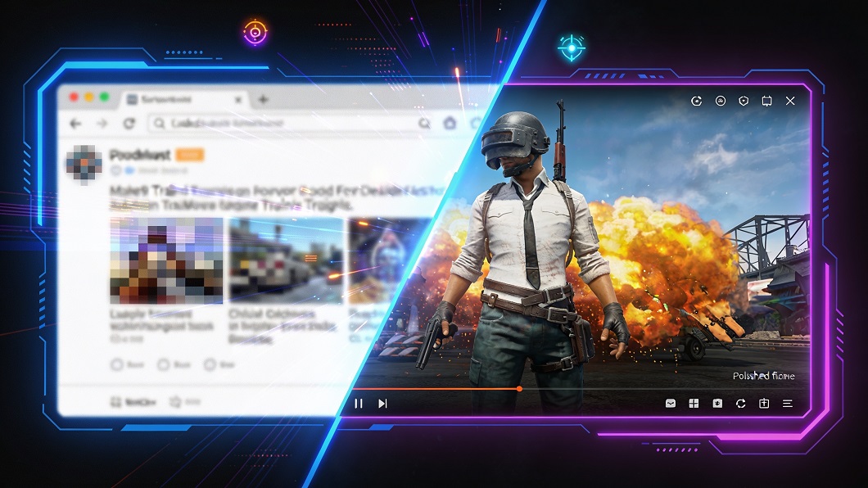Click the screen cast icon at player top
Viewport: 868px width, 488px height.
tap(766, 101)
